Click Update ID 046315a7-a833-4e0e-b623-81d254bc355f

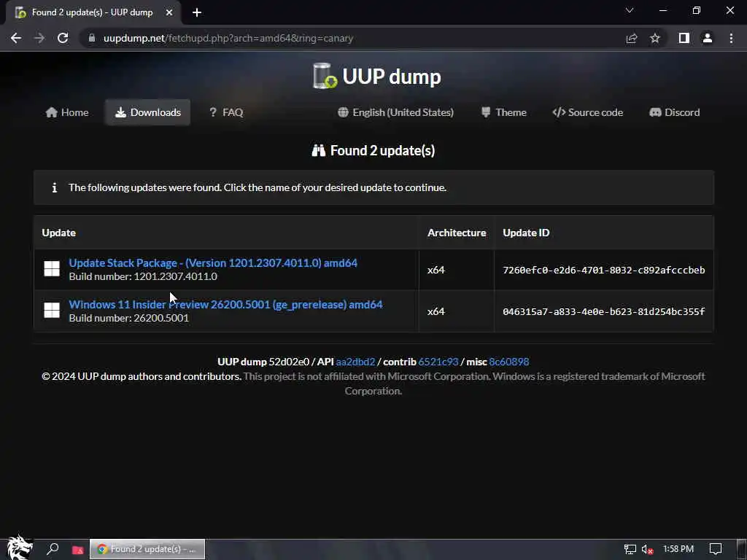[x=603, y=311]
